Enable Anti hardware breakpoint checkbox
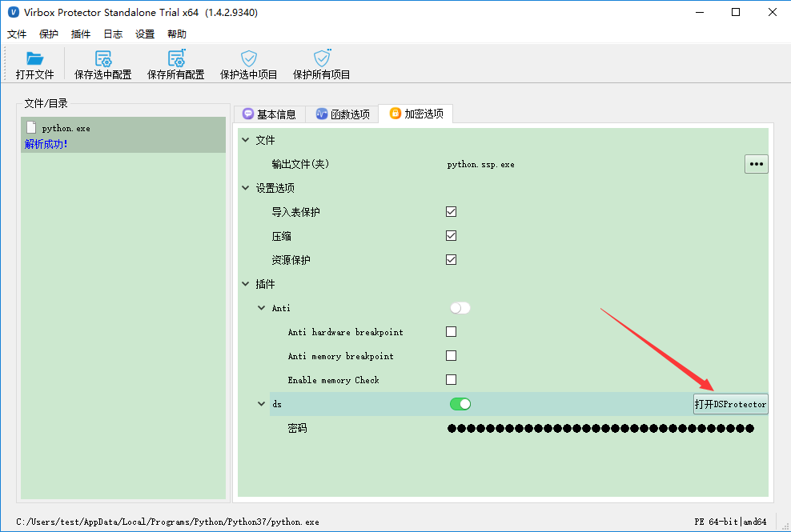 [x=451, y=332]
